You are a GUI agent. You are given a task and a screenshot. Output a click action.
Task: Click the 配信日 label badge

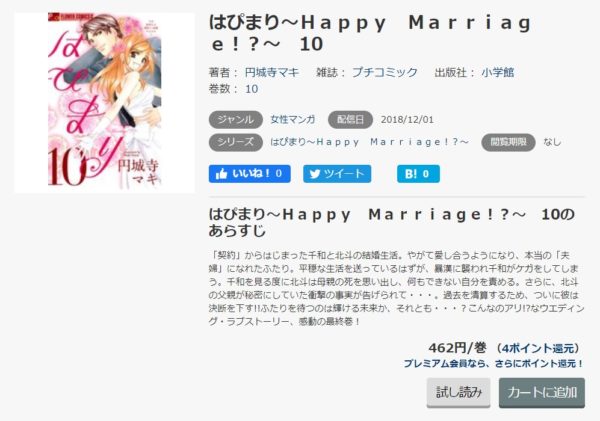351,119
